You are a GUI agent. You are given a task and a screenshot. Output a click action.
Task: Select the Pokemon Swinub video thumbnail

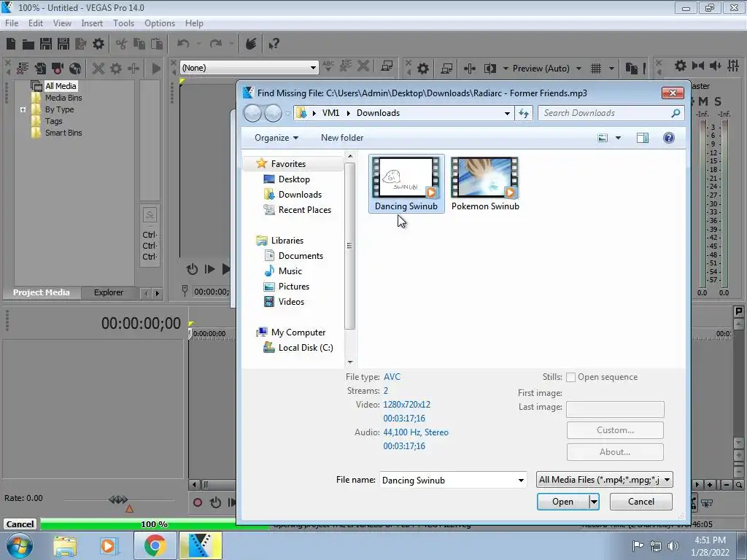(485, 184)
